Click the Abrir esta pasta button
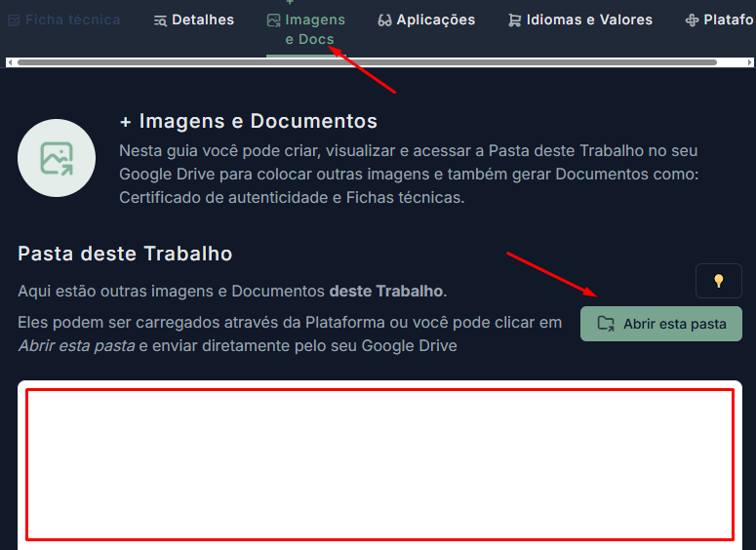 point(661,324)
